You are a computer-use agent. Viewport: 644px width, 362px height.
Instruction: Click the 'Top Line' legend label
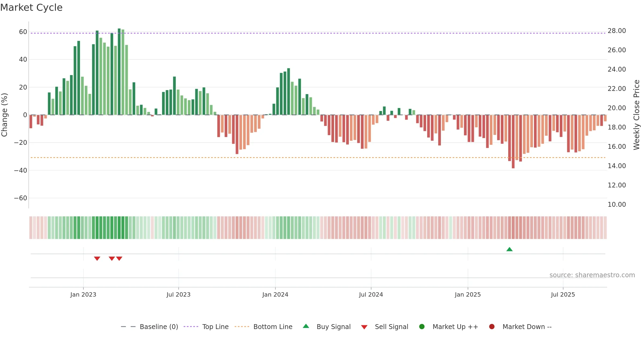(x=215, y=327)
